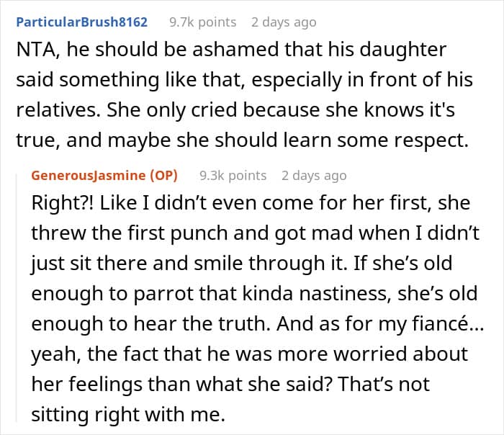This screenshot has height=435, width=504.
Task: Click the line starting 'yeah, the fact that'
Action: pyautogui.click(x=249, y=354)
